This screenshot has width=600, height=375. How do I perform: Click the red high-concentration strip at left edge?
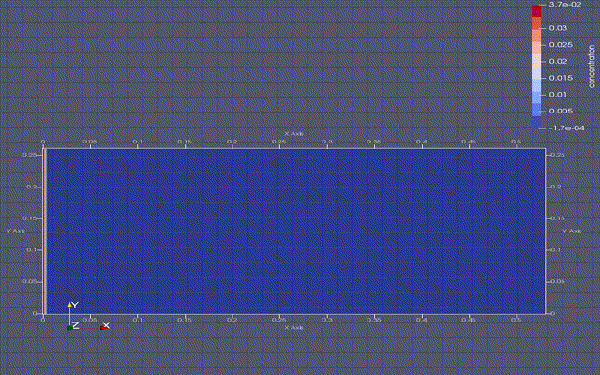[x=44, y=231]
